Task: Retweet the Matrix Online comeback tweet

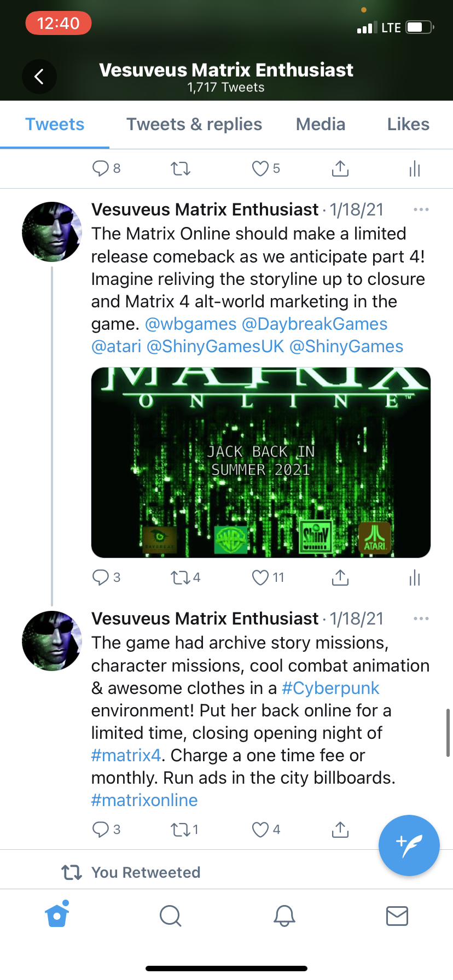Action: pyautogui.click(x=179, y=577)
